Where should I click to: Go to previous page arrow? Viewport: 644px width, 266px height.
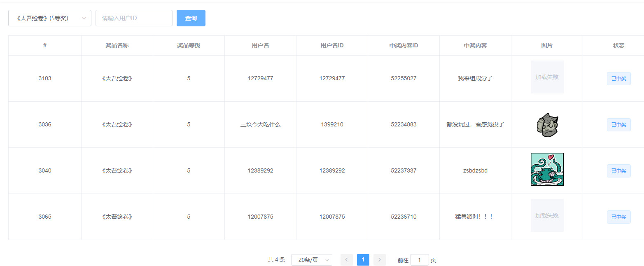[x=347, y=260]
